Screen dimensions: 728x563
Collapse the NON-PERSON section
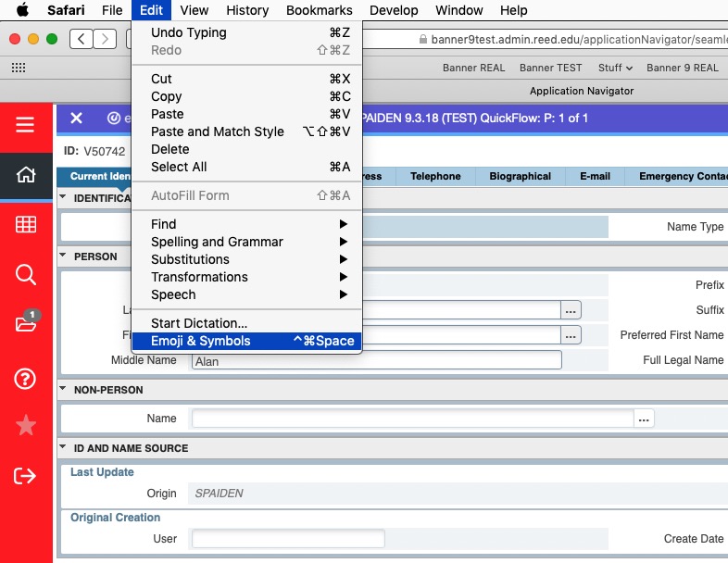[63, 390]
